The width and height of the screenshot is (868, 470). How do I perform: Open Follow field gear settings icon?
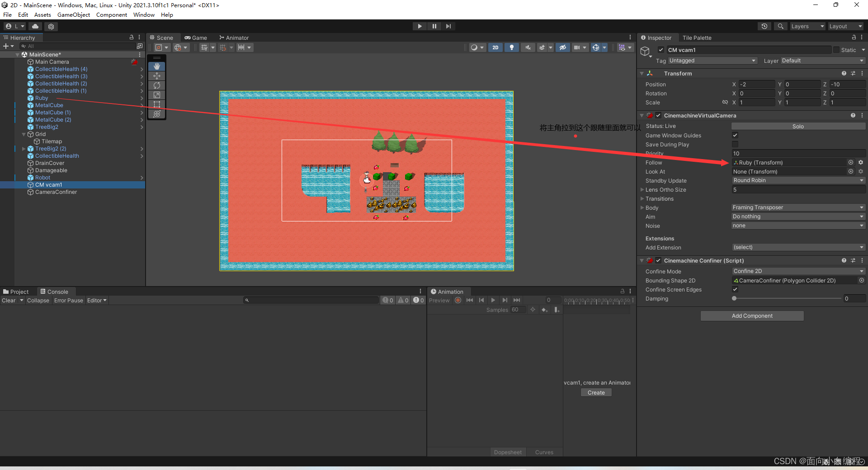[x=861, y=162]
